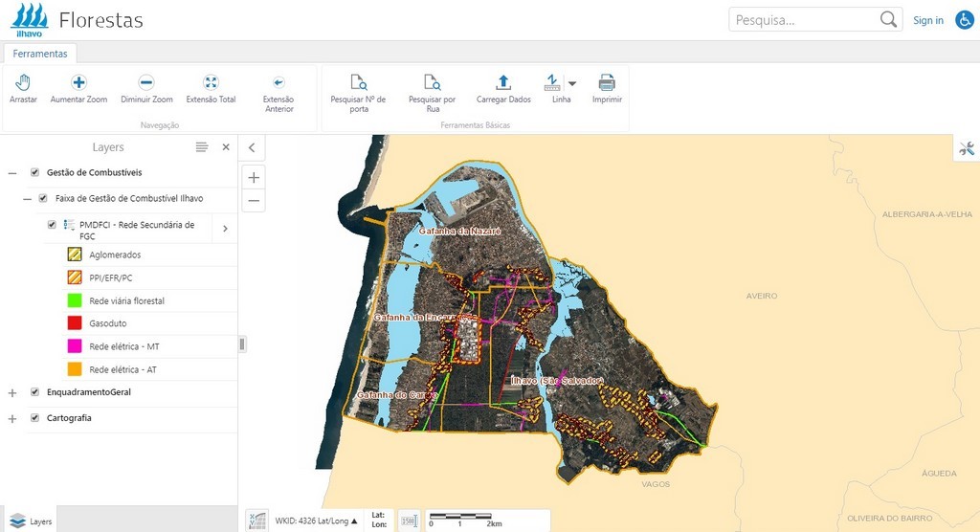Viewport: 980px width, 532px height.
Task: Toggle the Cartografia layer checkbox
Action: [35, 418]
